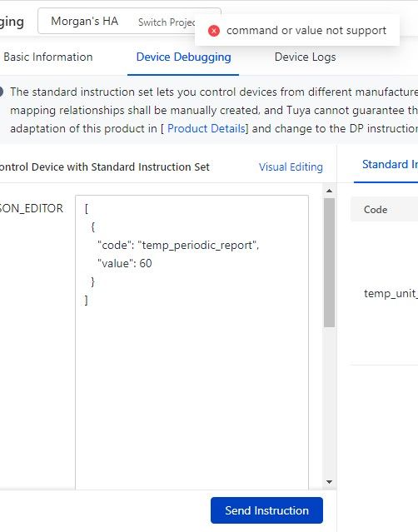Image resolution: width=418 pixels, height=532 pixels.
Task: Click the Send Instruction button
Action: (x=266, y=510)
